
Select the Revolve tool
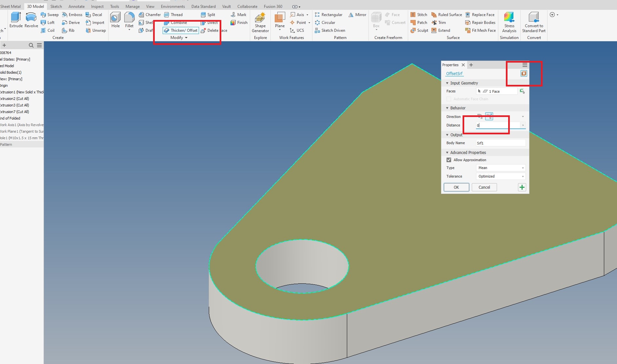tap(31, 20)
